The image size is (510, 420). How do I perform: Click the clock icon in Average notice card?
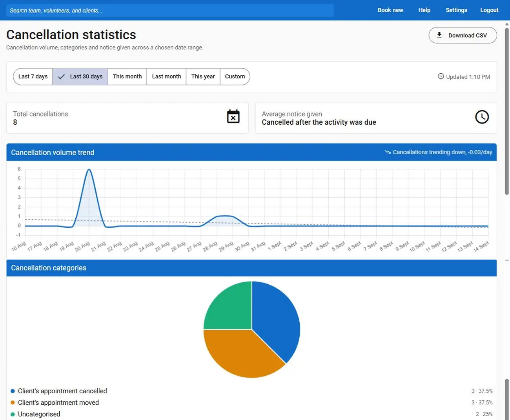click(482, 117)
